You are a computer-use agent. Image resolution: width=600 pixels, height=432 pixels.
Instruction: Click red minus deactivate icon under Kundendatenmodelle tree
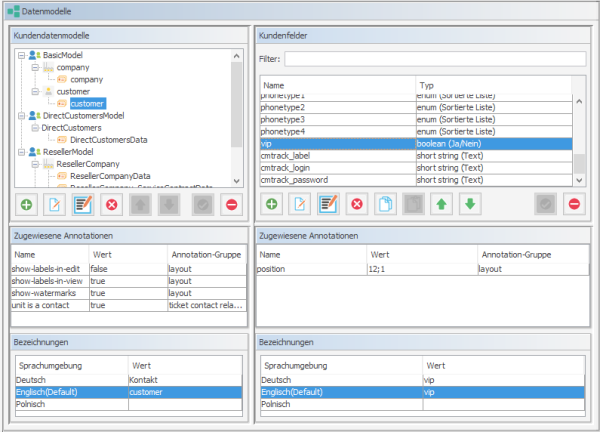[231, 204]
